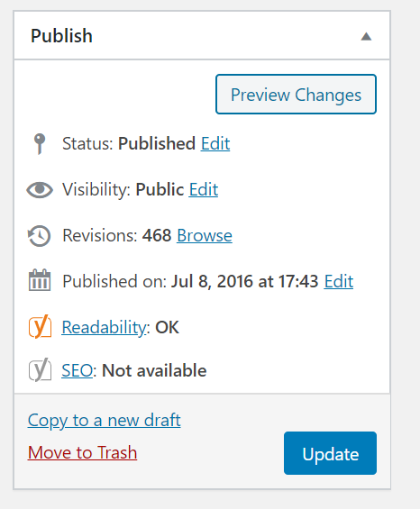Edit the Jul 8, 2016 publish date
This screenshot has height=509, width=420.
point(339,281)
